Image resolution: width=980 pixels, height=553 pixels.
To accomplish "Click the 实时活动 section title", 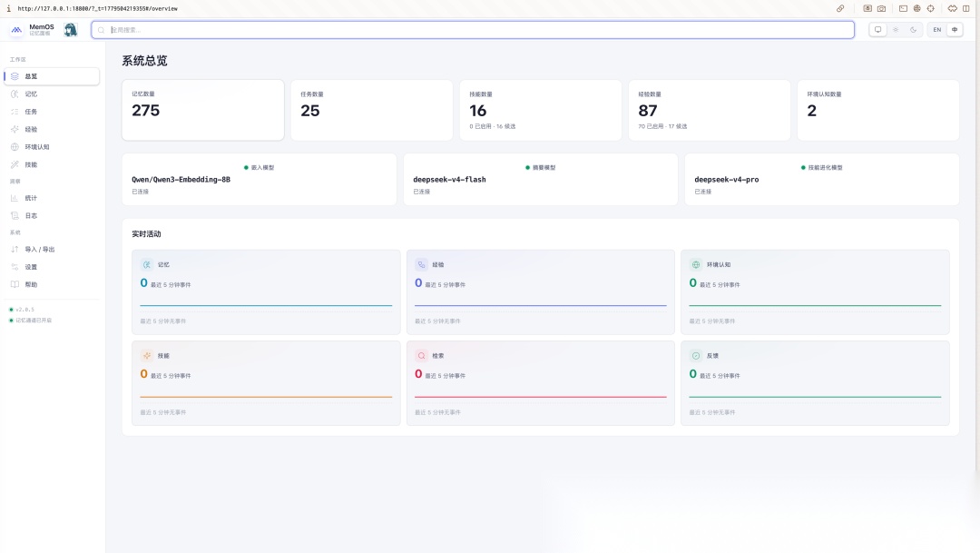I will [146, 234].
